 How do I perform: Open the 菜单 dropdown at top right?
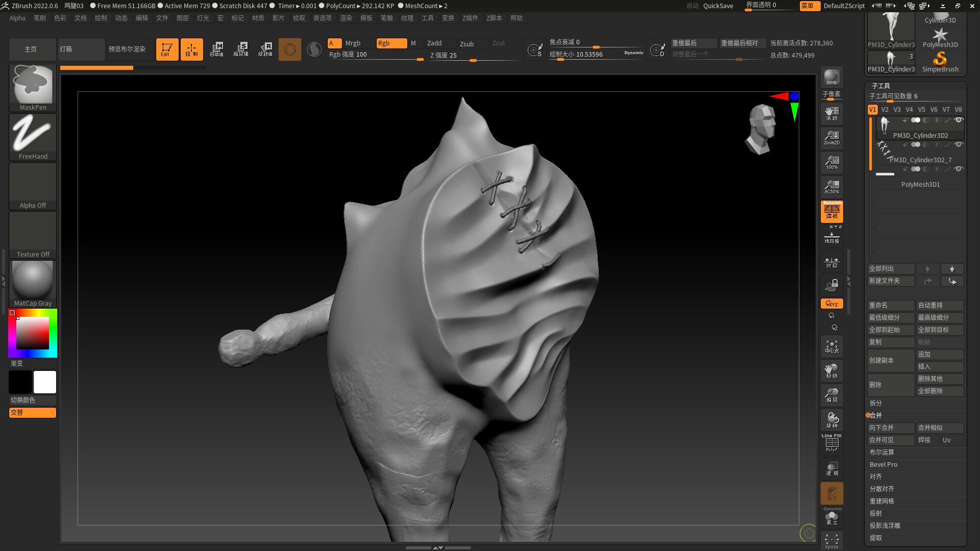click(x=810, y=6)
